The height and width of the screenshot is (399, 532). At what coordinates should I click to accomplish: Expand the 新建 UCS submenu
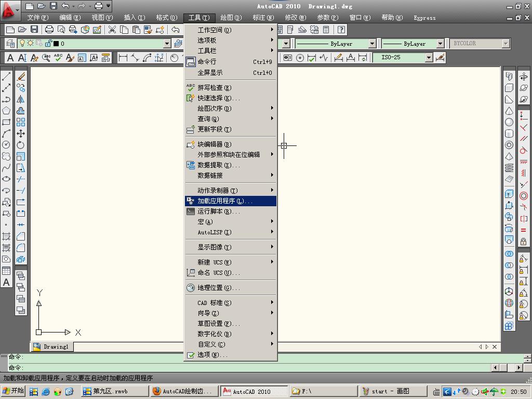[x=231, y=262]
